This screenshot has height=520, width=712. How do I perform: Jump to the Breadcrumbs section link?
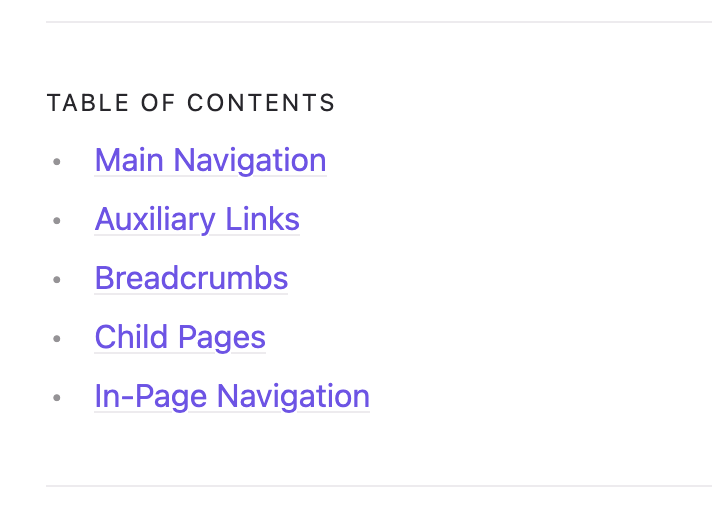[191, 278]
